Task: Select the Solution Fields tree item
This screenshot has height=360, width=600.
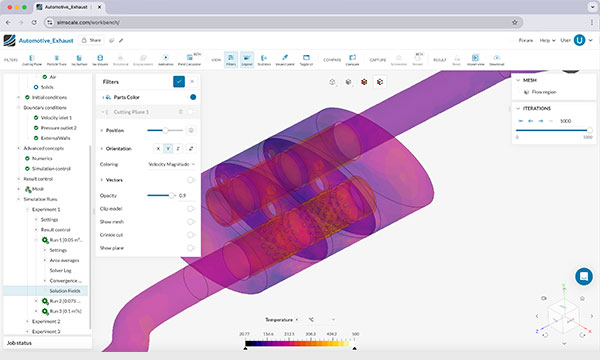Action: (65, 291)
